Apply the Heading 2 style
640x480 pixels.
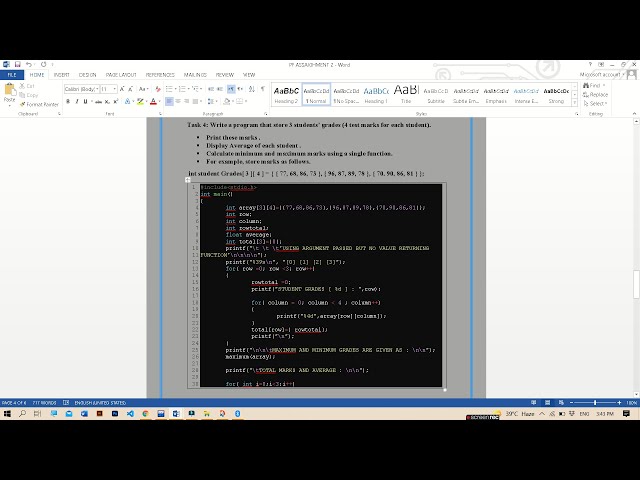tap(286, 95)
